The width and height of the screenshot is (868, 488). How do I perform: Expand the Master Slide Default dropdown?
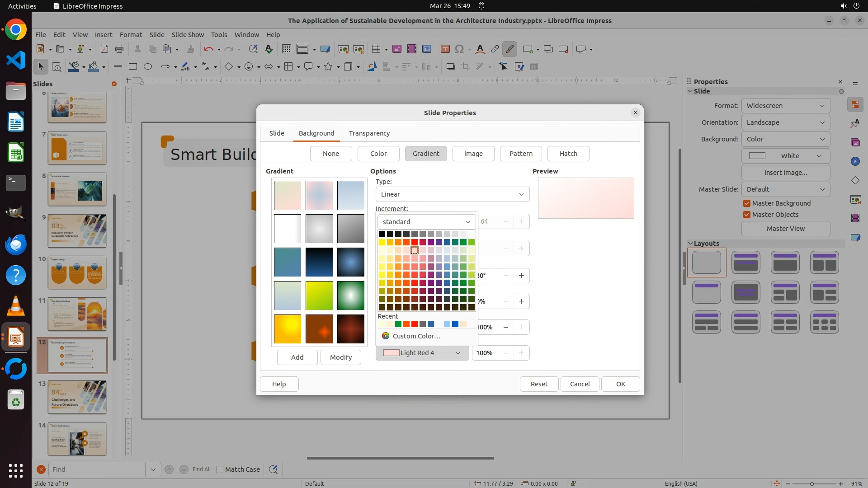(785, 189)
